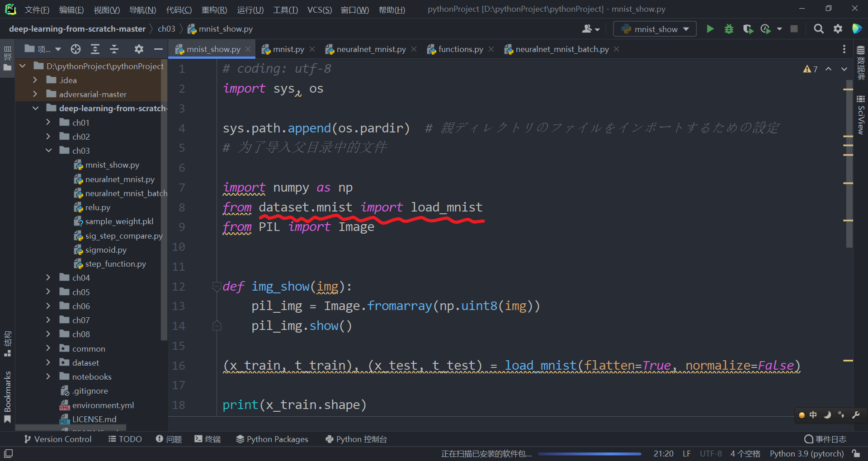The width and height of the screenshot is (868, 461).
Task: Click the colorful JetBrains Toolbox icon at top right
Action: 857,29
